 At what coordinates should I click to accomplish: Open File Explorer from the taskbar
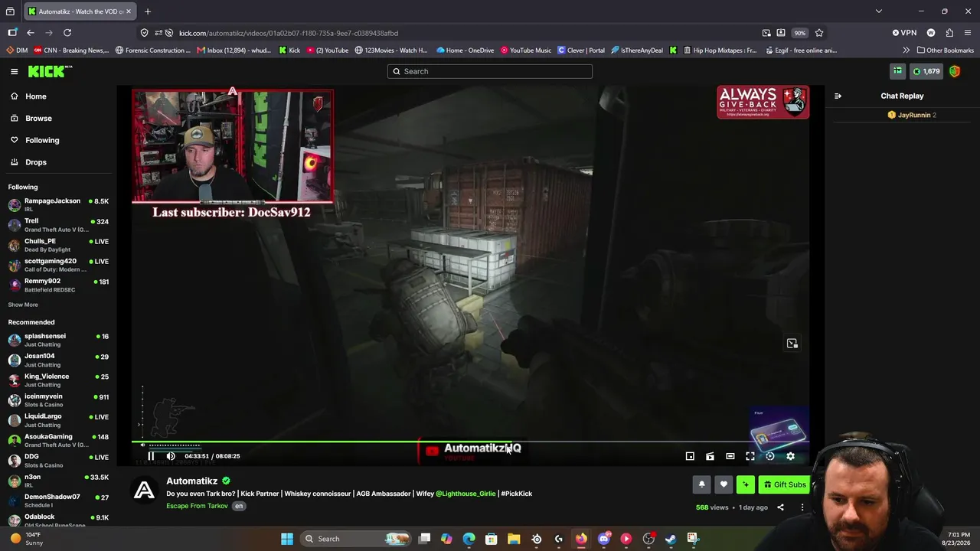coord(514,539)
